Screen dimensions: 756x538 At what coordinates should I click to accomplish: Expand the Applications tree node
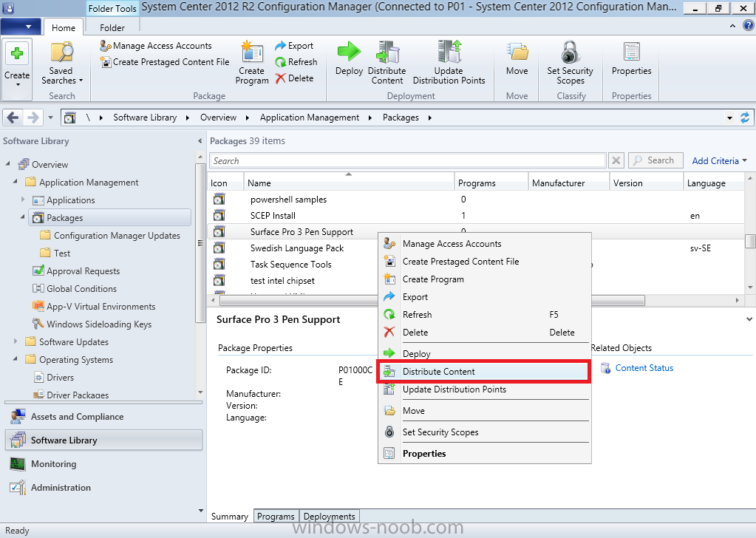[x=23, y=199]
